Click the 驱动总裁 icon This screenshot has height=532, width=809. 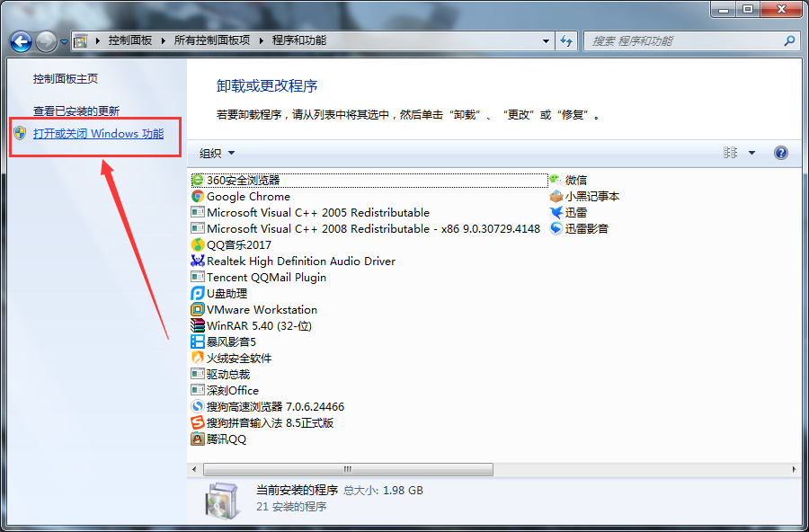click(x=198, y=374)
